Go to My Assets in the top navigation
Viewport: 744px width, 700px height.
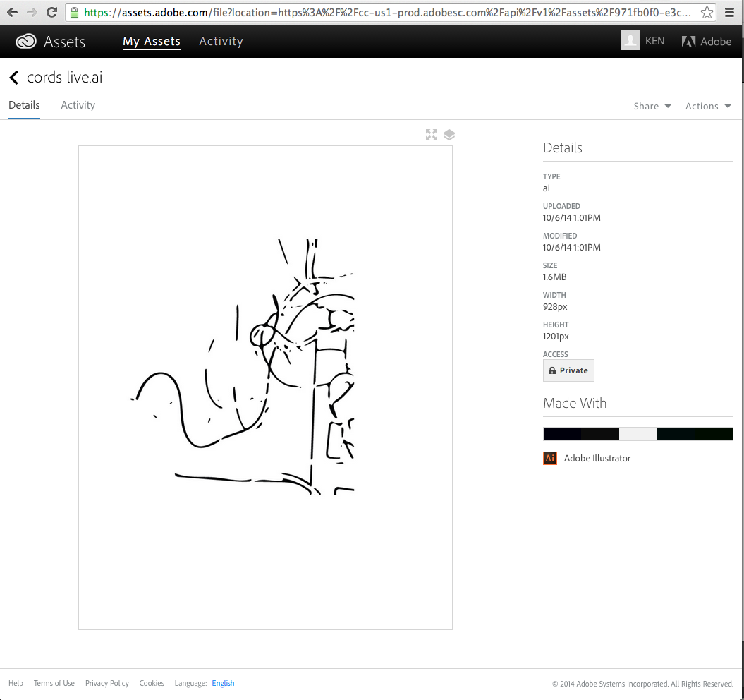152,42
